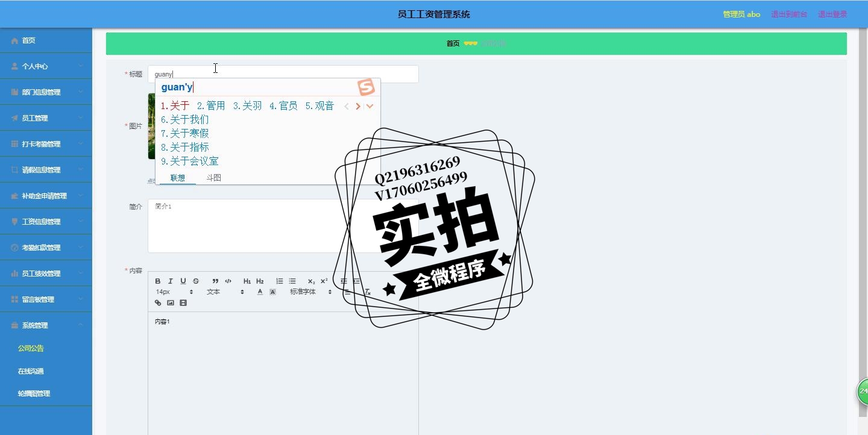Expand the 请假信息管理 sidebar menu

click(x=46, y=170)
